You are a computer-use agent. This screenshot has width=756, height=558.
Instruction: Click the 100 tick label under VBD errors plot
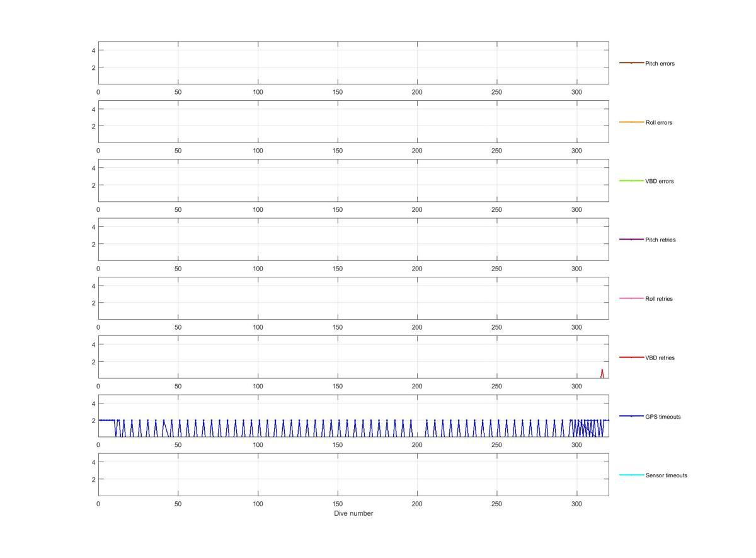[x=258, y=209]
